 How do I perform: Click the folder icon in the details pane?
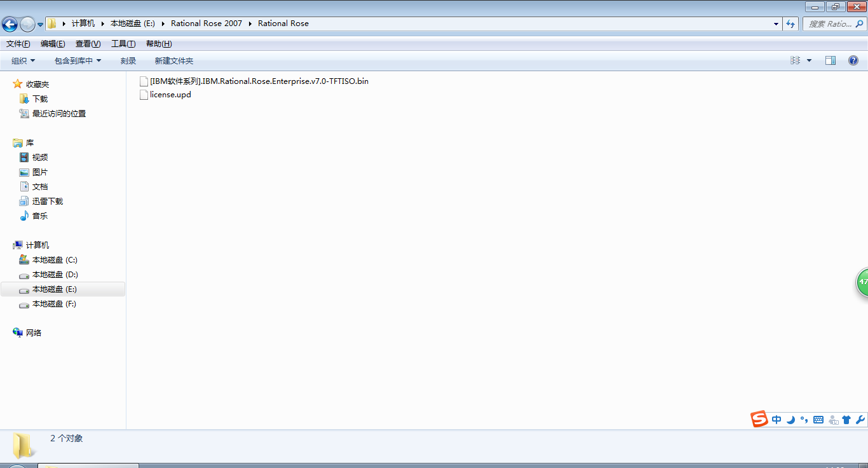click(x=24, y=445)
